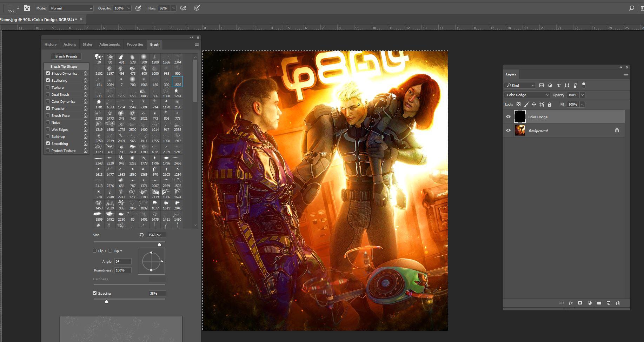
Task: Enable the Texture checkbox
Action: (x=48, y=87)
